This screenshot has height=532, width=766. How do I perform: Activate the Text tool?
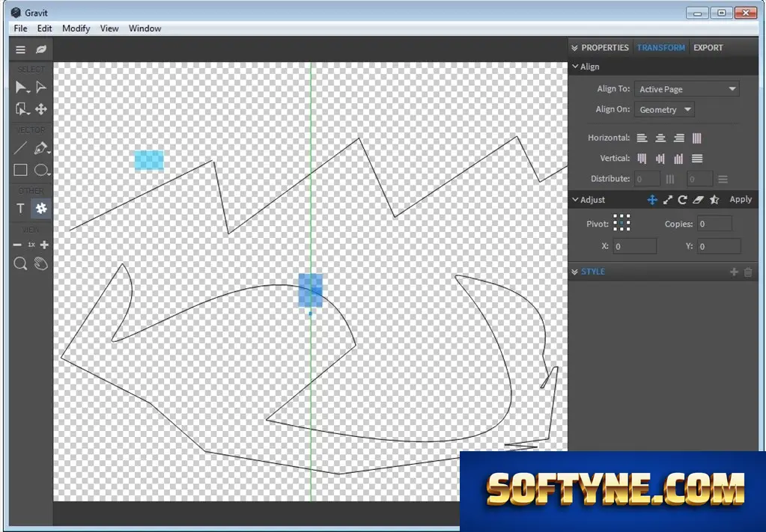[x=20, y=209]
